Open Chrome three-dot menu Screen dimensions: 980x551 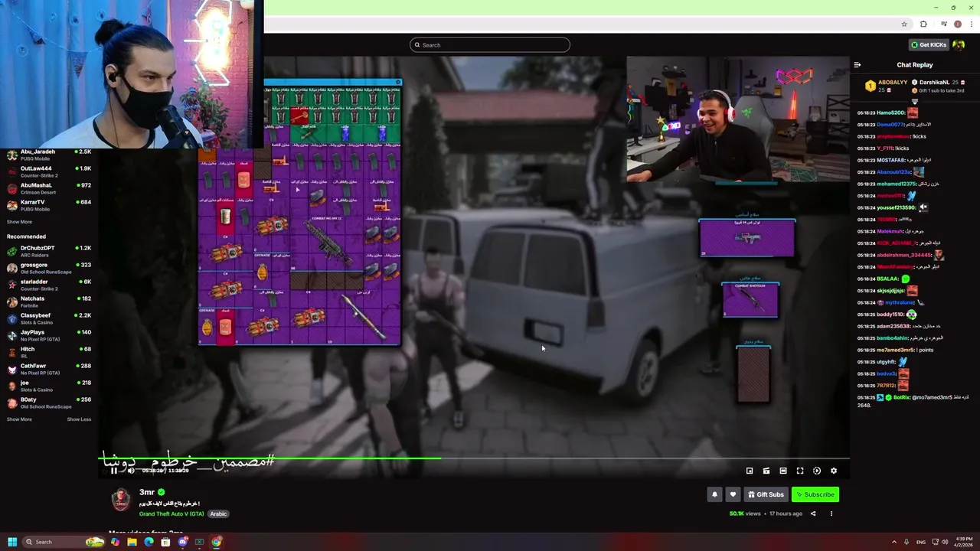[x=971, y=24]
